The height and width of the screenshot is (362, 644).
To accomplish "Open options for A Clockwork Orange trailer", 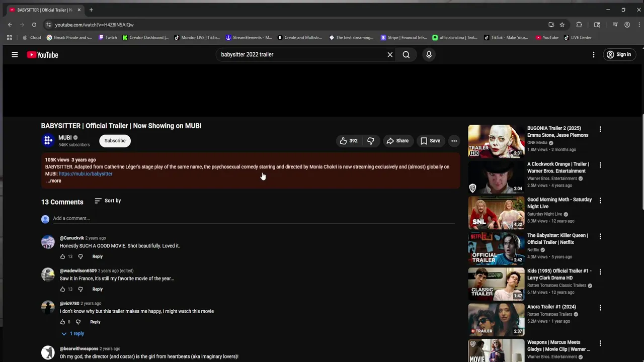I will click(x=600, y=165).
